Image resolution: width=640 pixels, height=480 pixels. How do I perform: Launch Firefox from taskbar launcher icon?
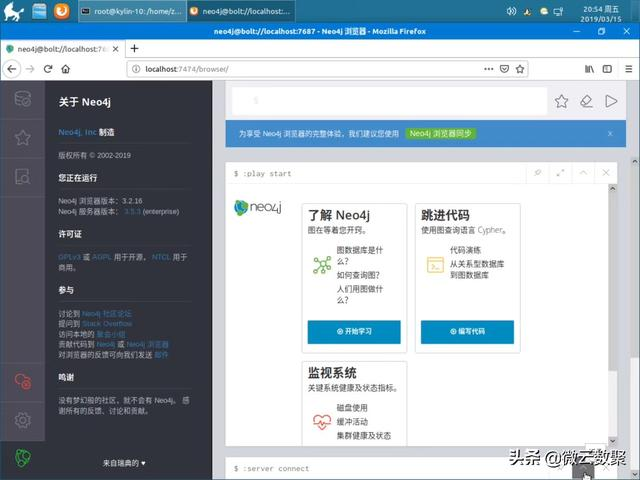62,11
